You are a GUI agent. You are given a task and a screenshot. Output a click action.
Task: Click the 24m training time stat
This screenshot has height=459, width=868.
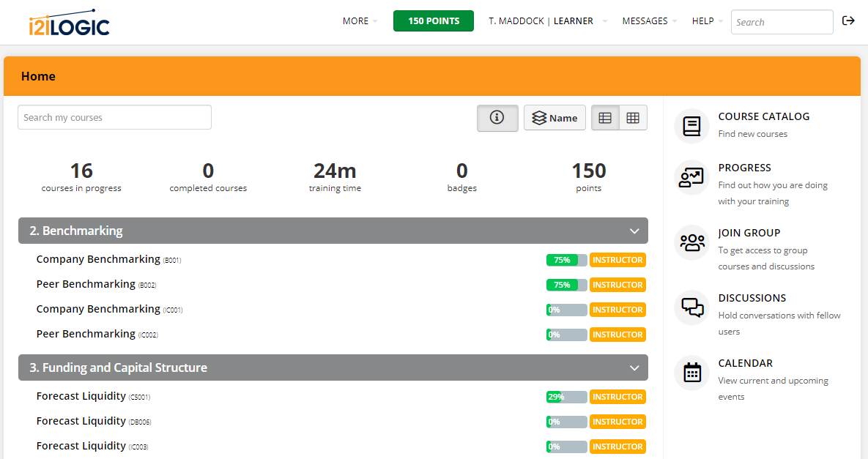click(335, 177)
